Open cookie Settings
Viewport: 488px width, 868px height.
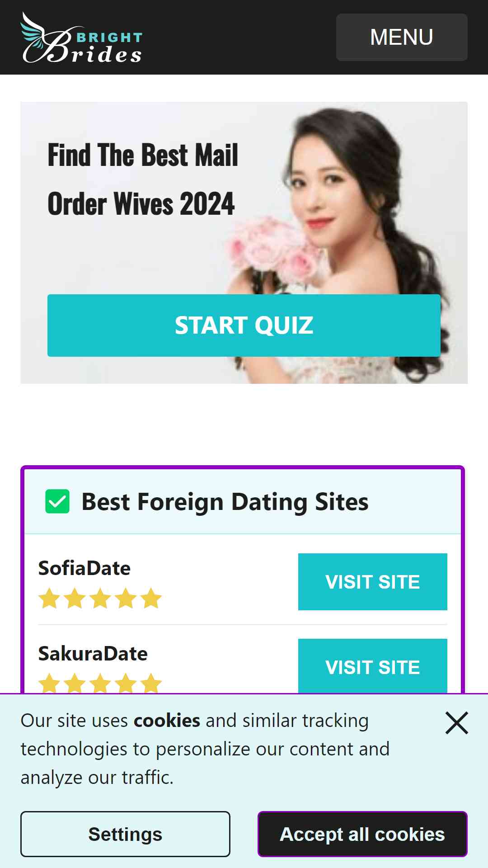[x=125, y=834]
